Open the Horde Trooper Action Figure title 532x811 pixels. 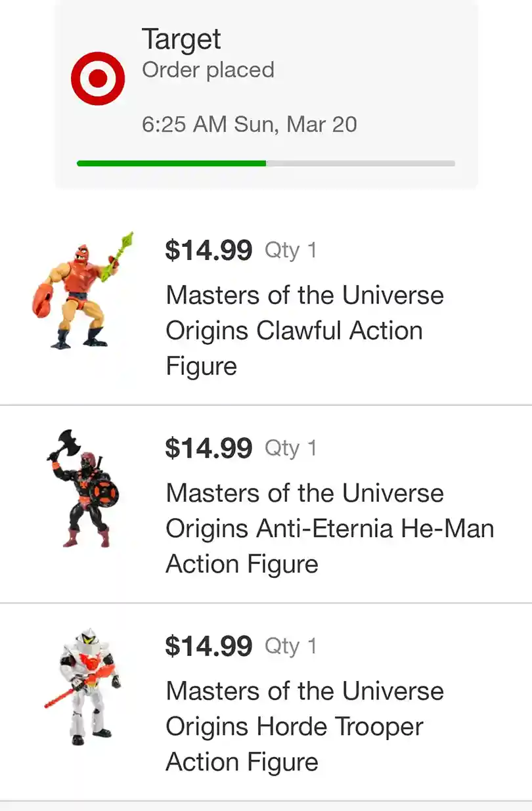304,726
